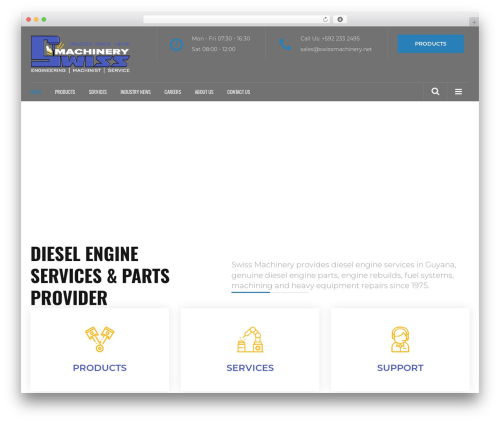500x423 pixels.
Task: Go to the Services nav item
Action: (98, 92)
